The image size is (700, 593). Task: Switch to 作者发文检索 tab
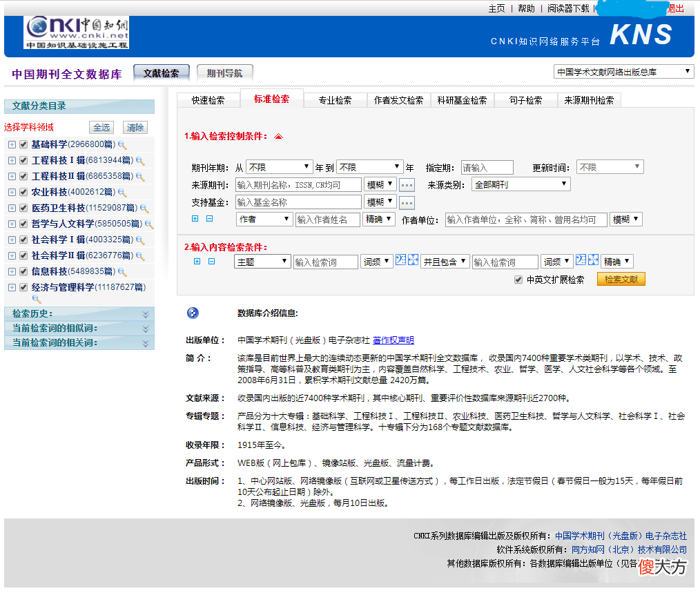click(x=398, y=101)
